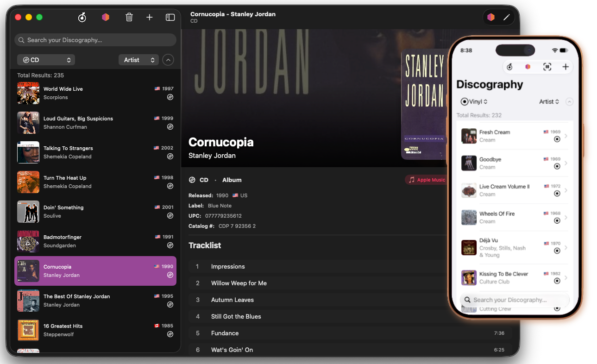
Task: Click the Blue Note label value
Action: [x=220, y=206]
